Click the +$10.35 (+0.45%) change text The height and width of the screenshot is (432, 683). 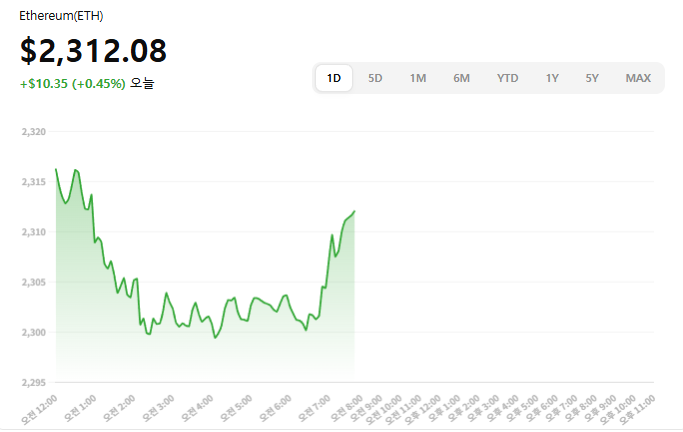pos(73,84)
